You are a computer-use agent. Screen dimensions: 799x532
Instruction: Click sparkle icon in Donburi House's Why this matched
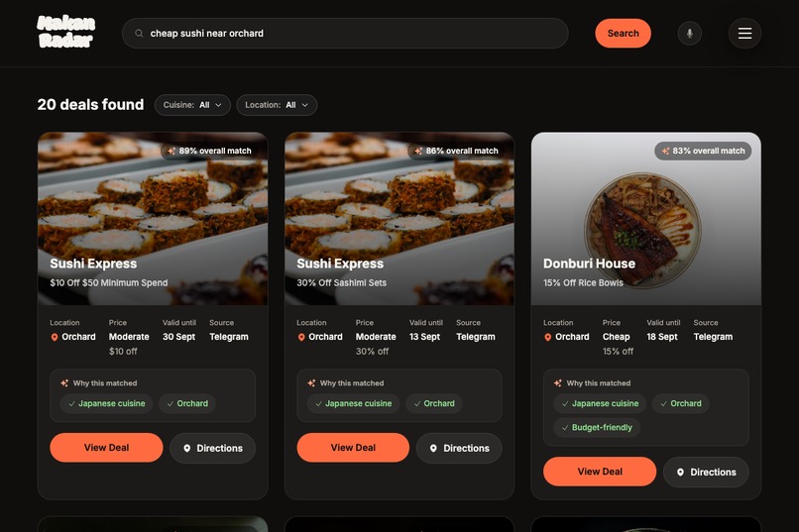tap(558, 382)
